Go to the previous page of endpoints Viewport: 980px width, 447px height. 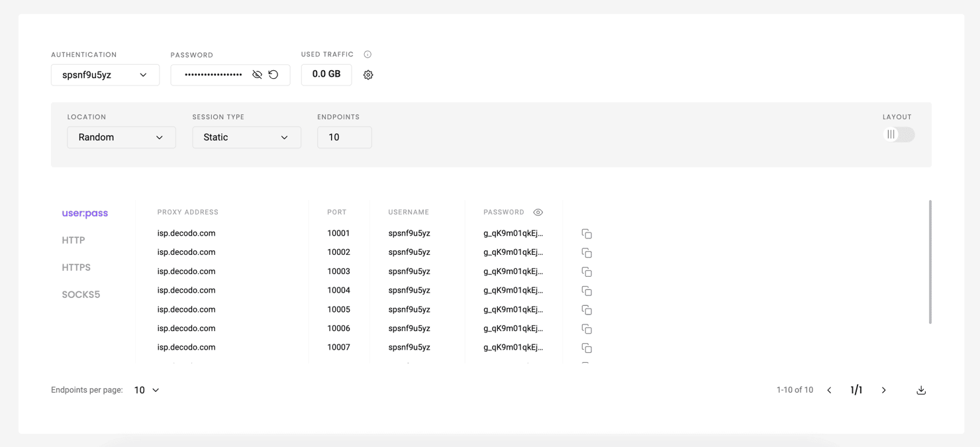pos(829,390)
